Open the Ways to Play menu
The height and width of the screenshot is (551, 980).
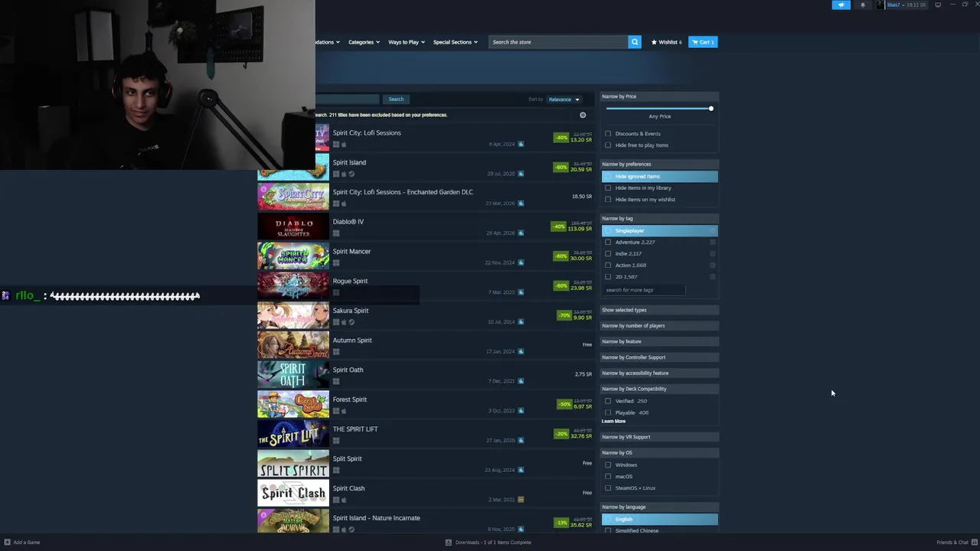(x=406, y=42)
